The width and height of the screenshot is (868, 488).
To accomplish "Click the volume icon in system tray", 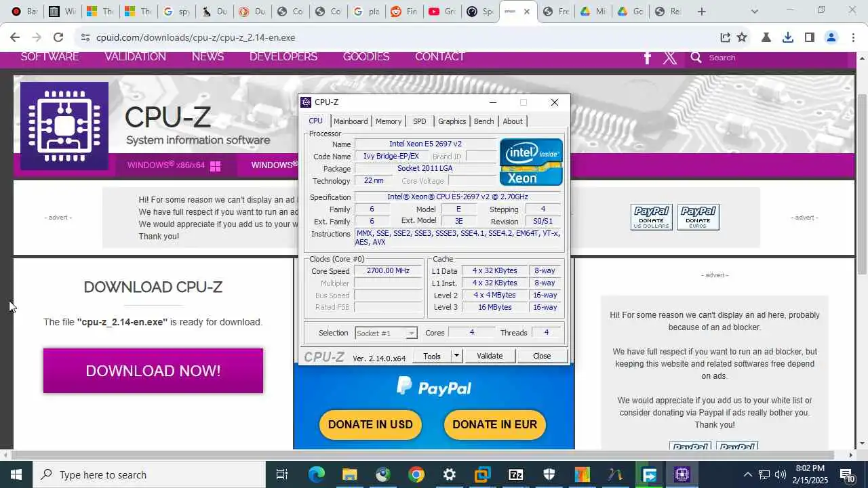I will [x=780, y=474].
